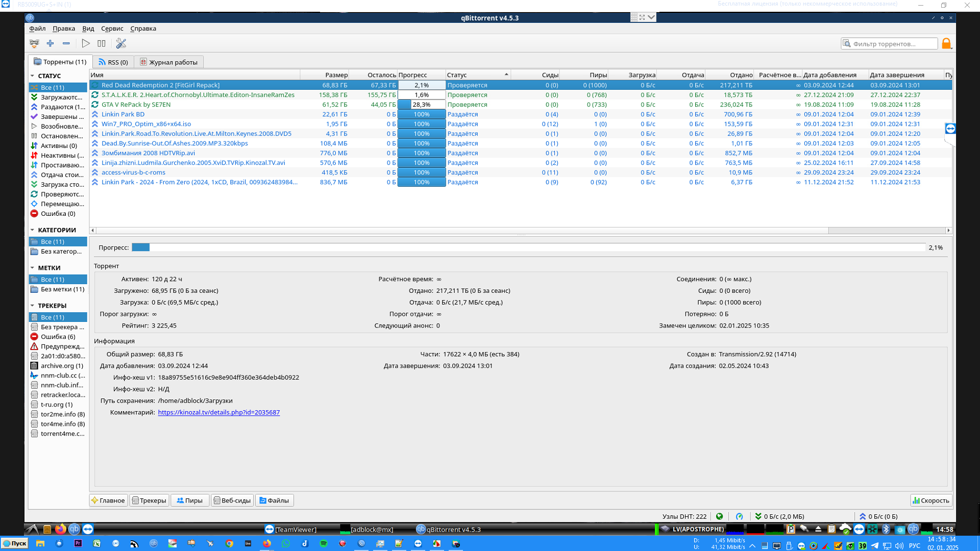This screenshot has width=980, height=551.
Task: Click the green globe connection status icon
Action: (720, 516)
